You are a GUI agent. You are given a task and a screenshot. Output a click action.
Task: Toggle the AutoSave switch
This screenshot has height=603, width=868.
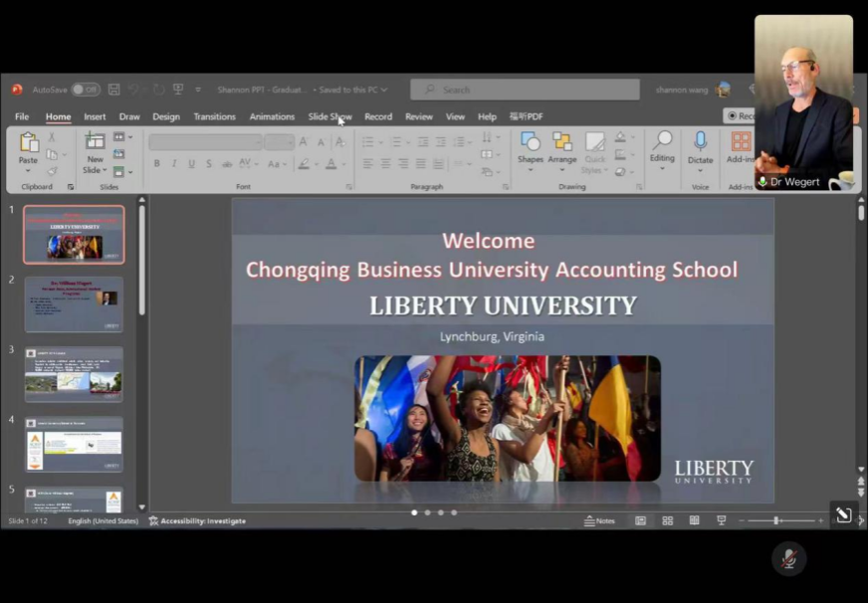click(86, 90)
